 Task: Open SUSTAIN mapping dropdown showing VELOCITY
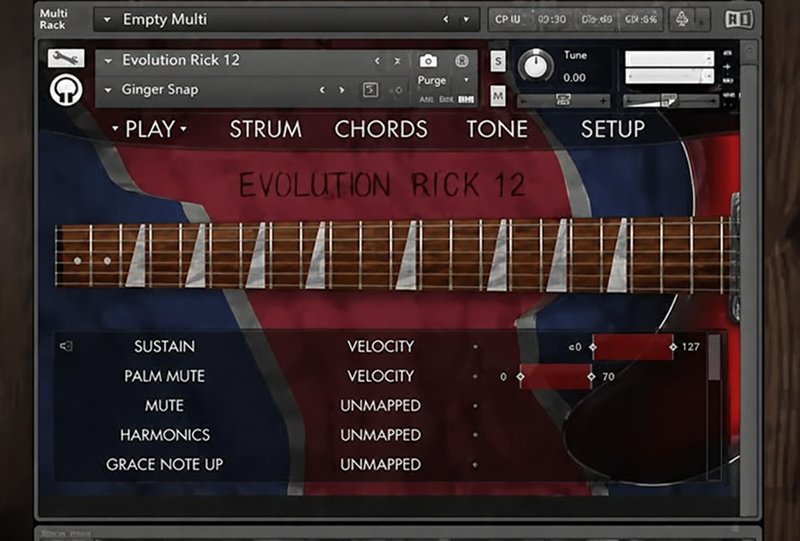[381, 347]
